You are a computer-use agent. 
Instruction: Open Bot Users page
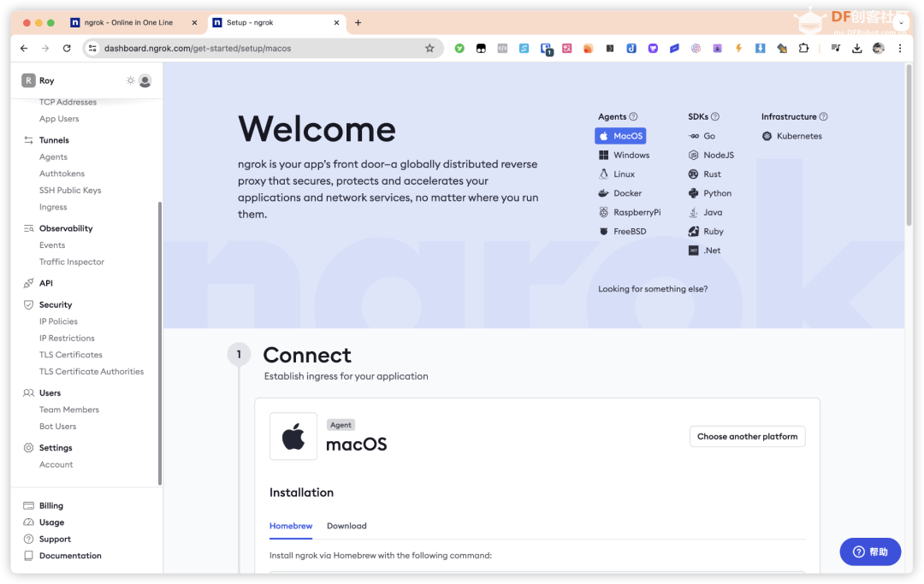click(x=58, y=426)
